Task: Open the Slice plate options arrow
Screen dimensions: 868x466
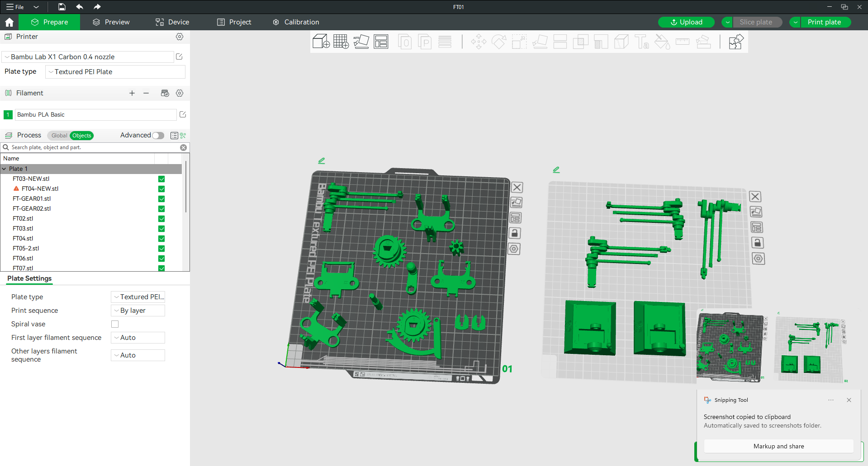Action: 727,22
